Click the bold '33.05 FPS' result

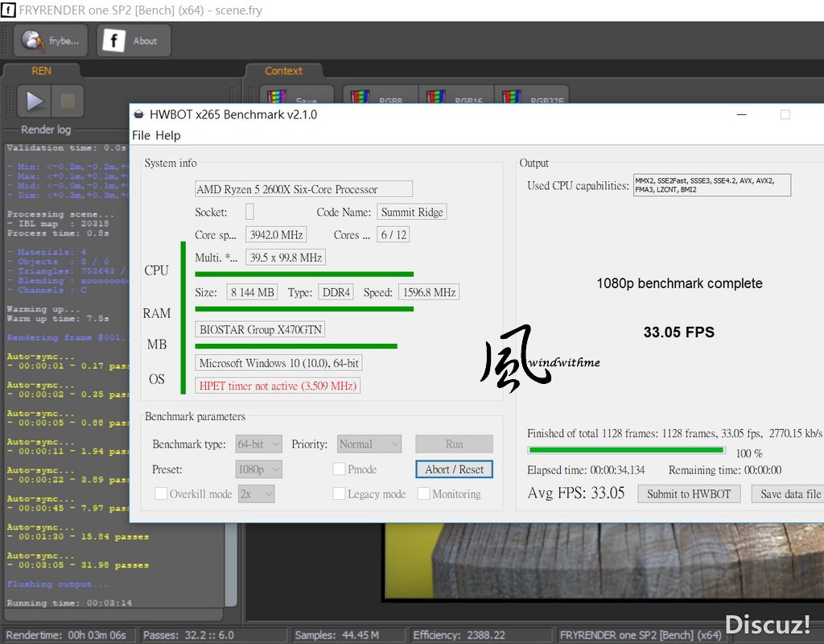pos(679,332)
